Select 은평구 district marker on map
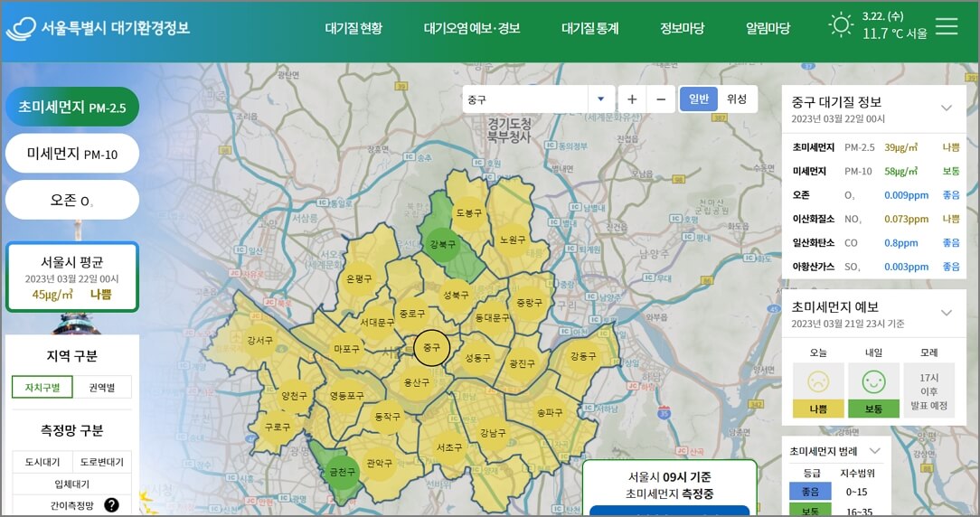 pos(359,278)
